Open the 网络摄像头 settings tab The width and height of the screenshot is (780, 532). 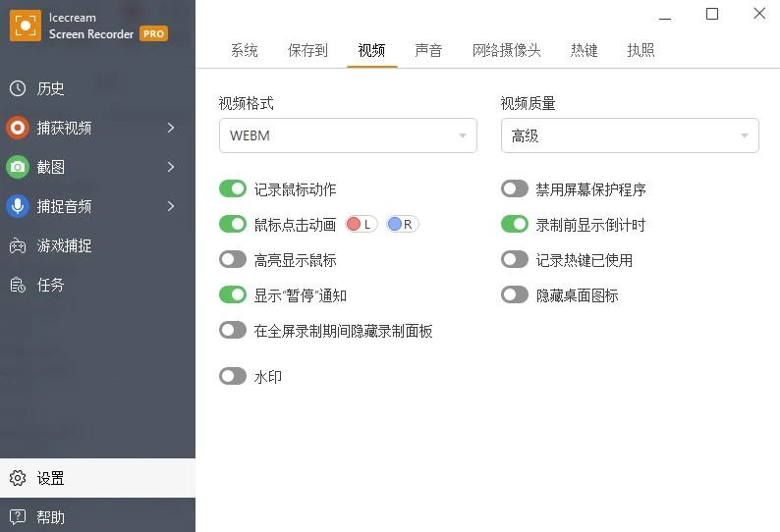[506, 50]
